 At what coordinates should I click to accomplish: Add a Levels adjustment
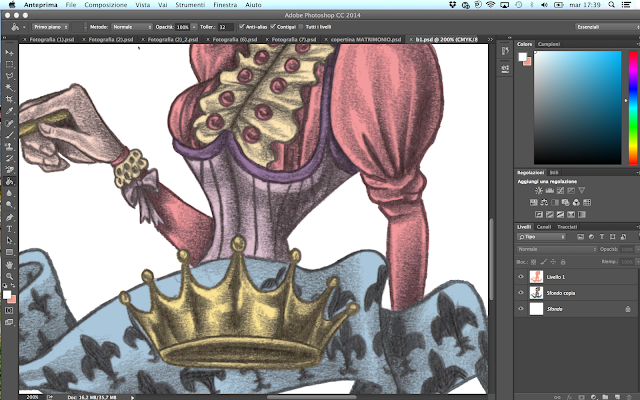point(549,191)
